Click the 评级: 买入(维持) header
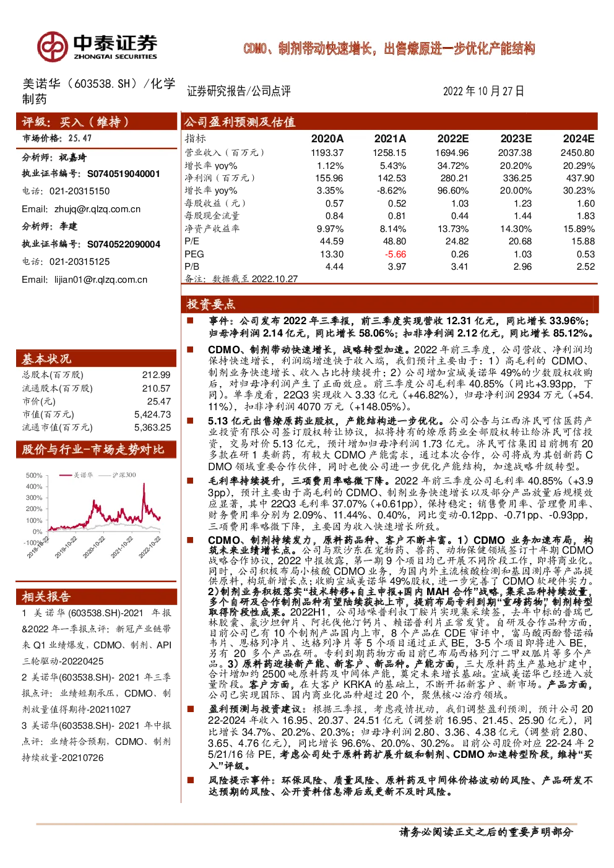 [95, 122]
